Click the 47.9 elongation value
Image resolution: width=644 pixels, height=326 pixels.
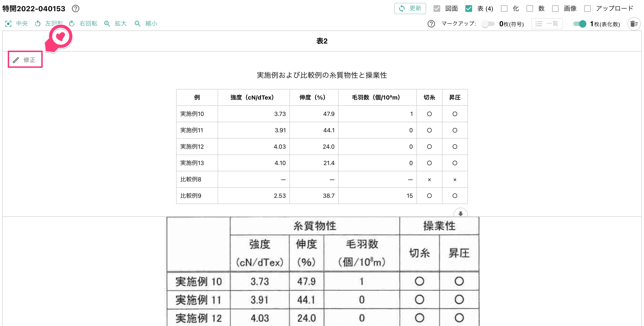(x=329, y=114)
